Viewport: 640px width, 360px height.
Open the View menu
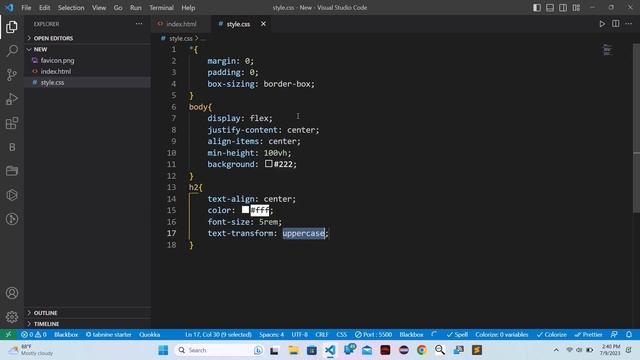pyautogui.click(x=99, y=7)
